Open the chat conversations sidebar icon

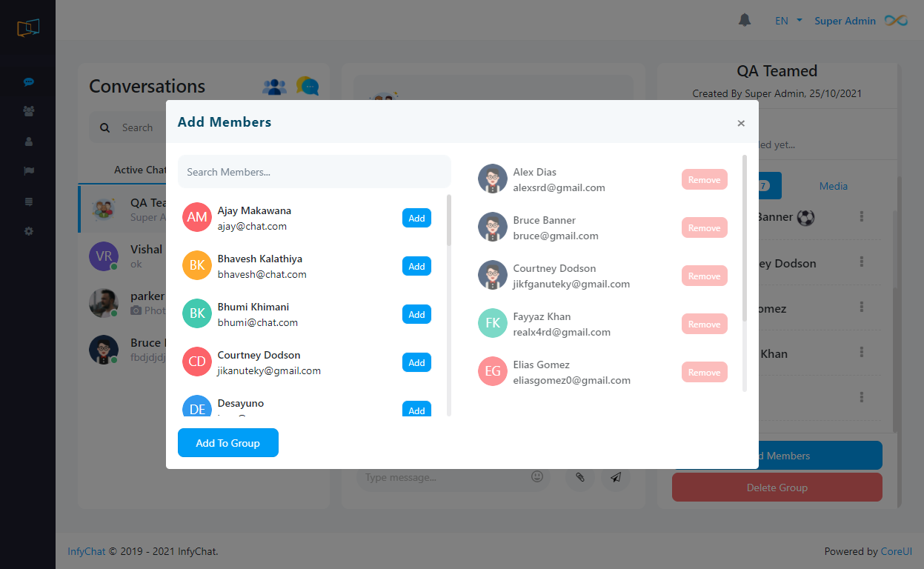28,81
